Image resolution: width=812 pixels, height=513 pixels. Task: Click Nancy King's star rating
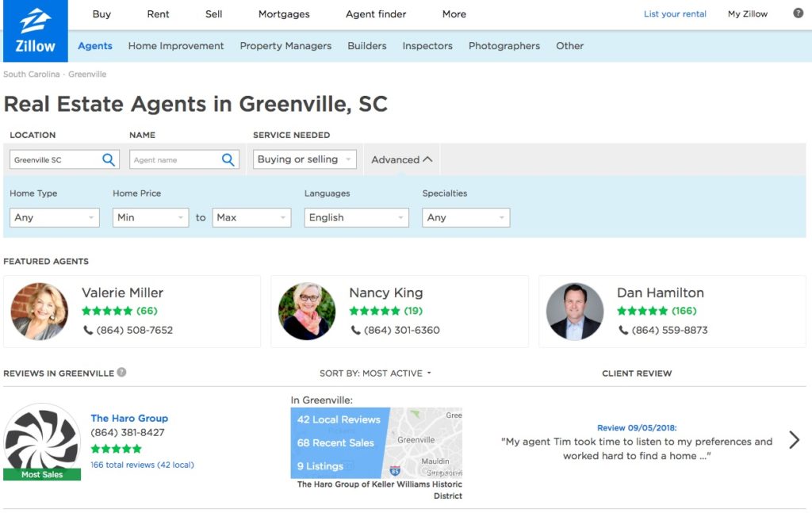tap(375, 311)
